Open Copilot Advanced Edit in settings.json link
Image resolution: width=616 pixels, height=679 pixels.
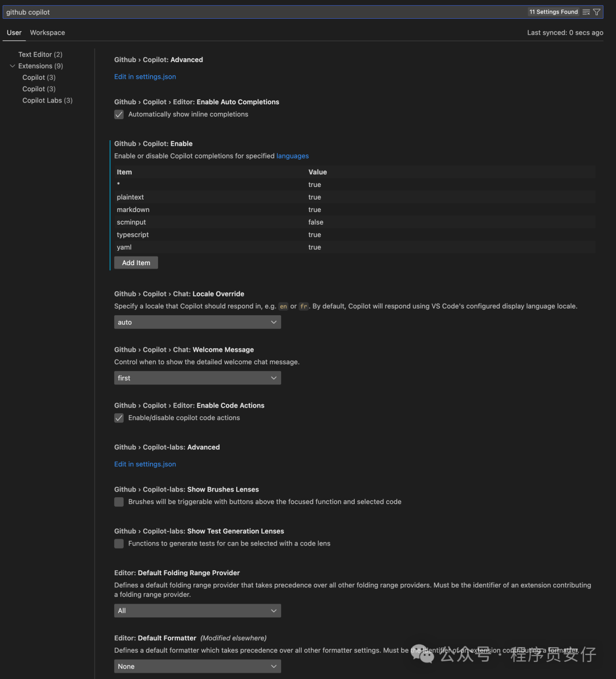pyautogui.click(x=145, y=77)
